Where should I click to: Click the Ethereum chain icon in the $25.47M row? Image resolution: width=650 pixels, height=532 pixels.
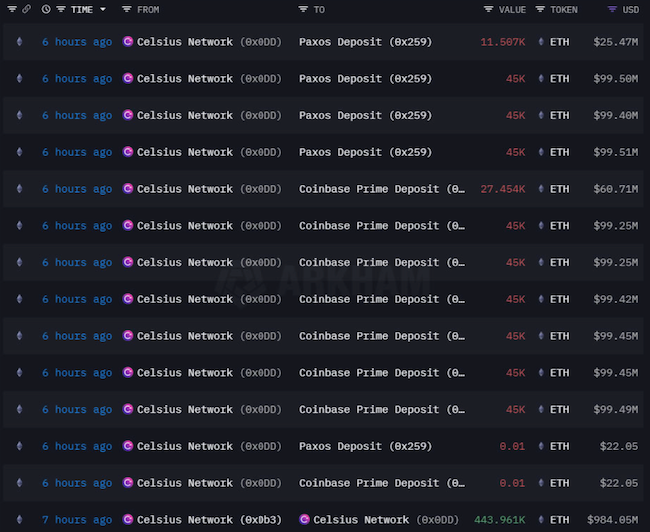(19, 41)
